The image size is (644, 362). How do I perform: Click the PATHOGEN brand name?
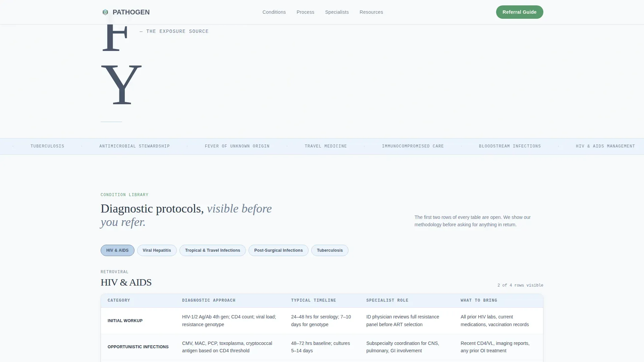pyautogui.click(x=131, y=12)
